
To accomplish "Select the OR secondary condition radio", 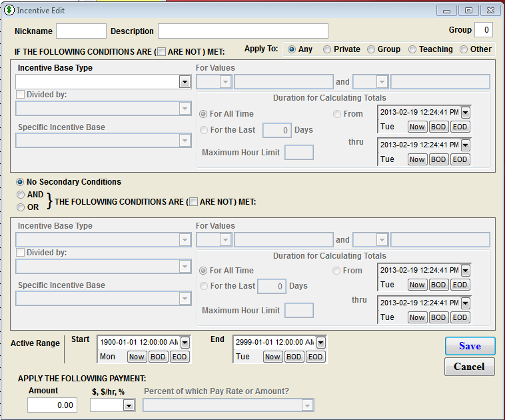I will pos(21,207).
